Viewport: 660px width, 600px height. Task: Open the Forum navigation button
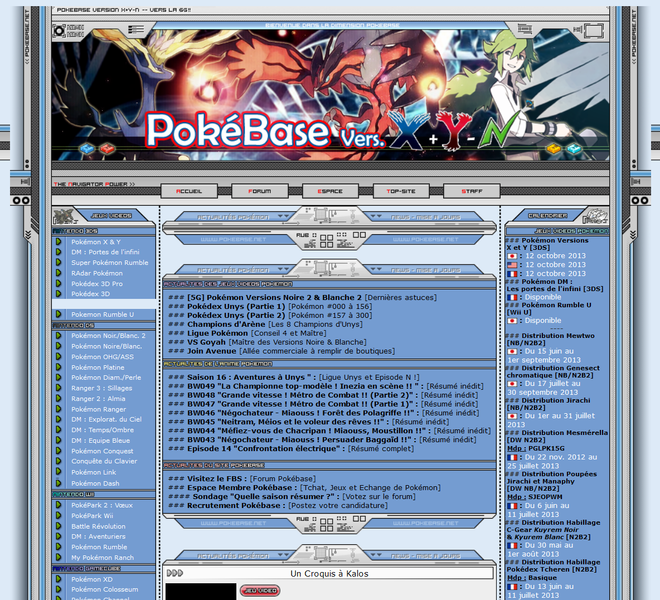coord(260,191)
